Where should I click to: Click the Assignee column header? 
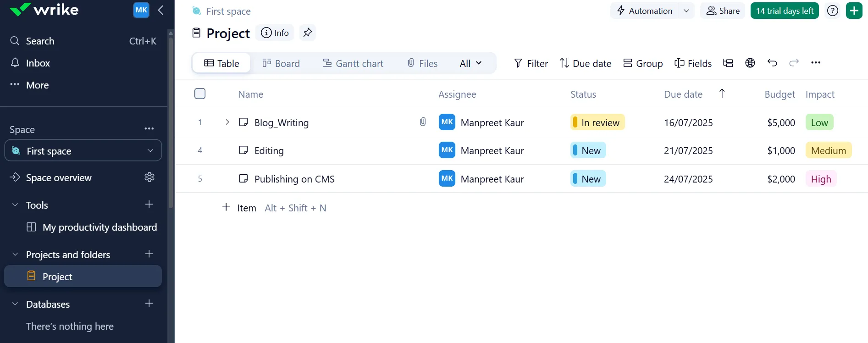click(457, 94)
